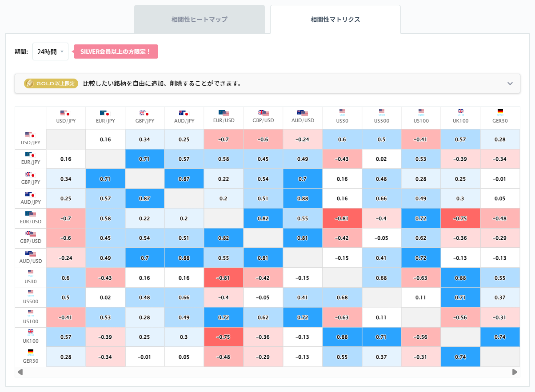
Task: Select the 相関性マトリクス tab
Action: [335, 20]
